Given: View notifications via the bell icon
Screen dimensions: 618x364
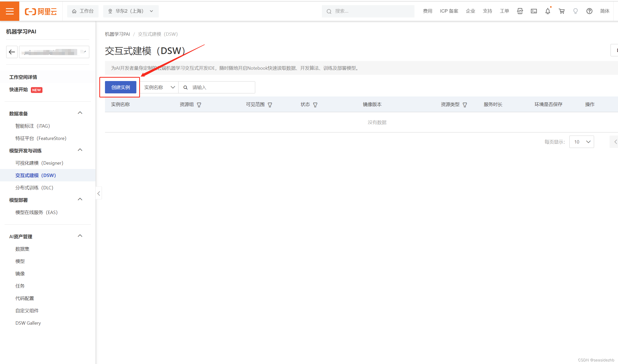Looking at the screenshot, I should click(x=548, y=11).
